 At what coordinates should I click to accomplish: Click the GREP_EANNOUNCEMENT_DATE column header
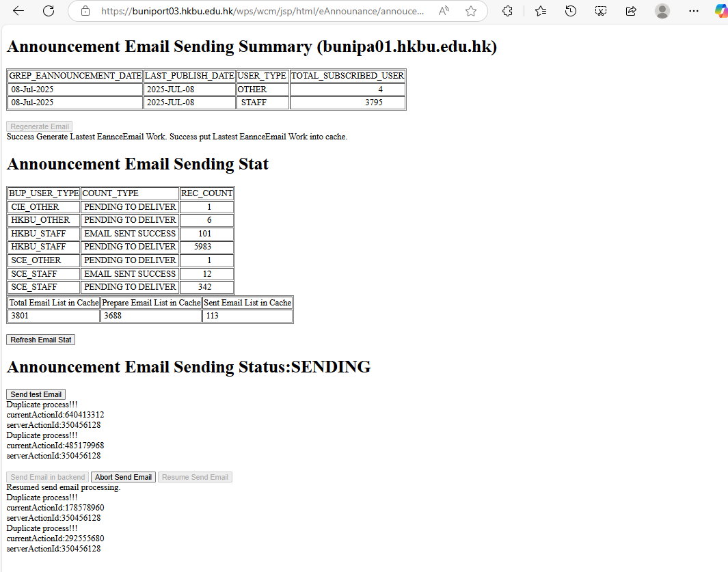pyautogui.click(x=75, y=76)
